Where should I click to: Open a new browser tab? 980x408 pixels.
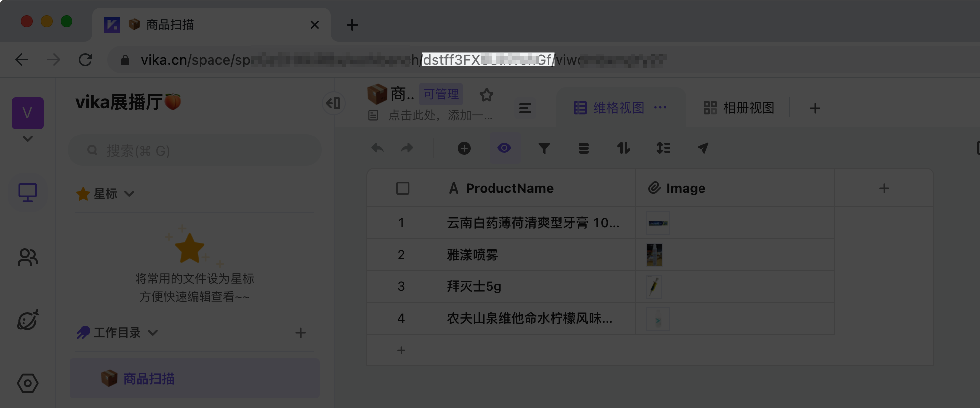coord(352,24)
